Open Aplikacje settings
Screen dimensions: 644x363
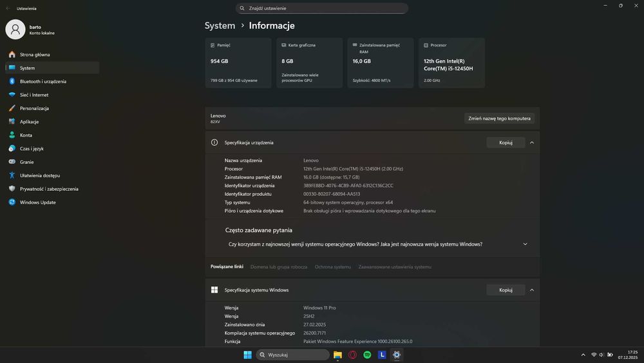[52, 122]
